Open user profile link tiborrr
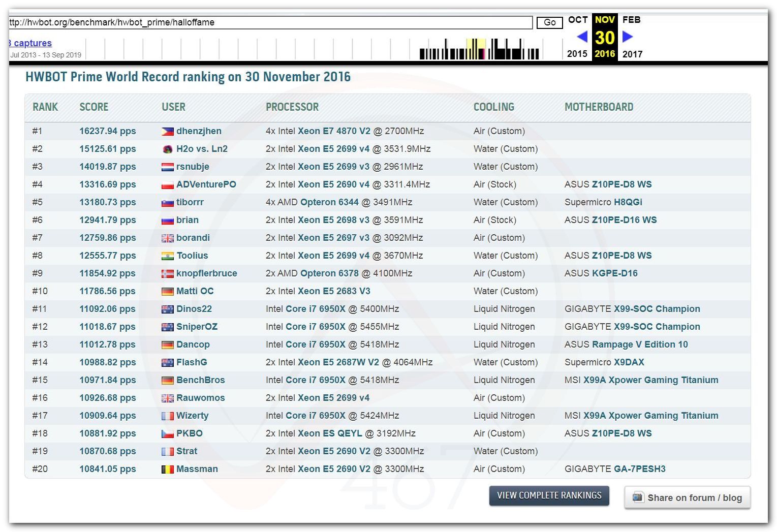 point(190,202)
